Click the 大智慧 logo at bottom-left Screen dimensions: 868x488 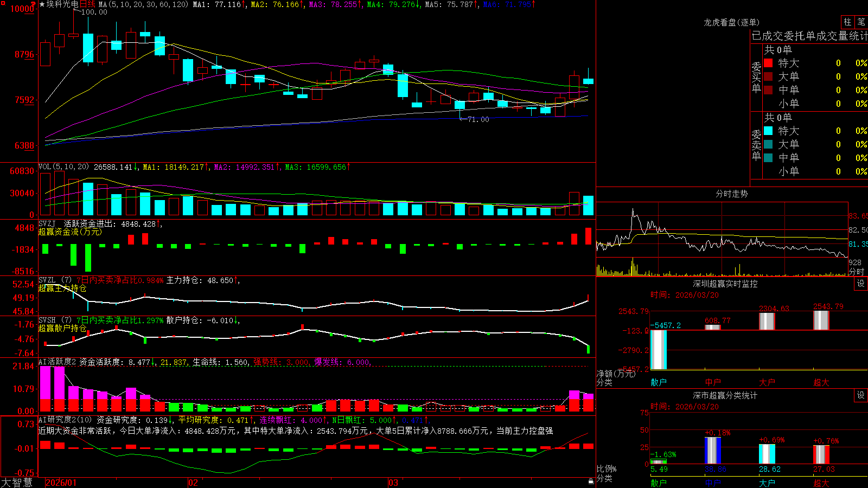[x=17, y=483]
